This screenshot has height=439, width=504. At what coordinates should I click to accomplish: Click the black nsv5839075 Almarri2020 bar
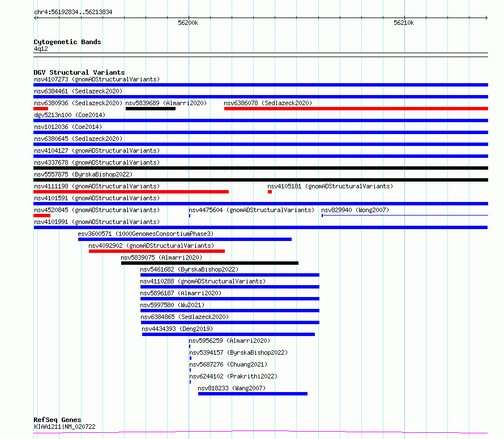click(x=210, y=263)
